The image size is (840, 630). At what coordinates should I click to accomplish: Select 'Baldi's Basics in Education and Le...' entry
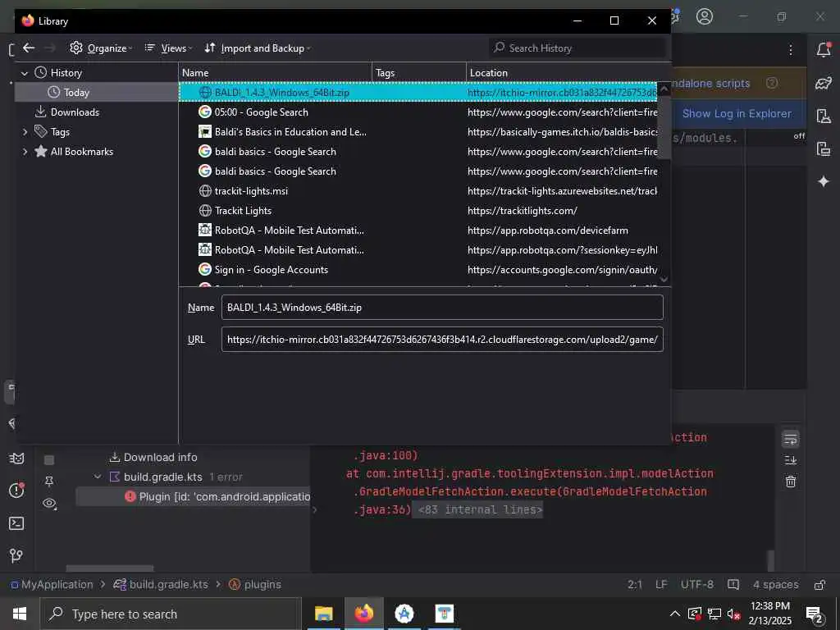(x=418, y=132)
